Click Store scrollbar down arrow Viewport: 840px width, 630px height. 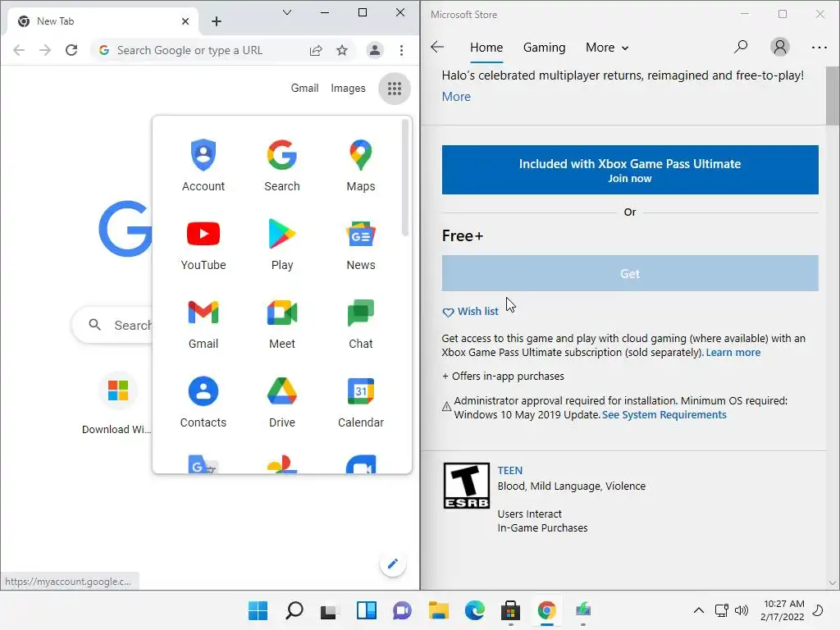pyautogui.click(x=832, y=583)
